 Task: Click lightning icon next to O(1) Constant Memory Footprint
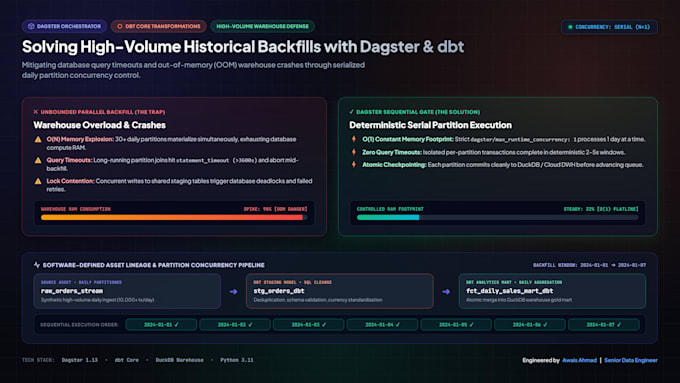coord(354,139)
